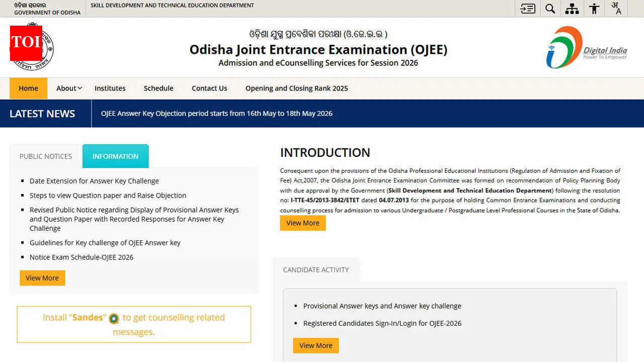Click the Install Sandes banner

[x=134, y=325]
